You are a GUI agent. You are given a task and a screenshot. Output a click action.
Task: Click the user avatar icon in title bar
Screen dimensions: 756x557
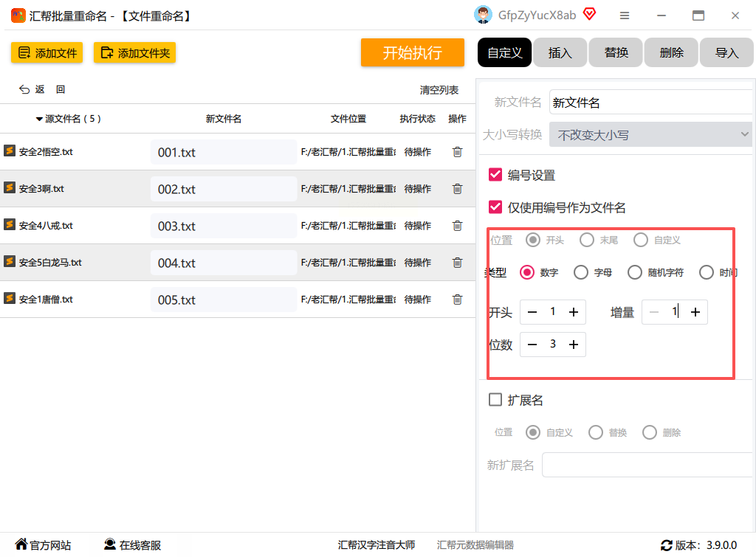pos(483,15)
